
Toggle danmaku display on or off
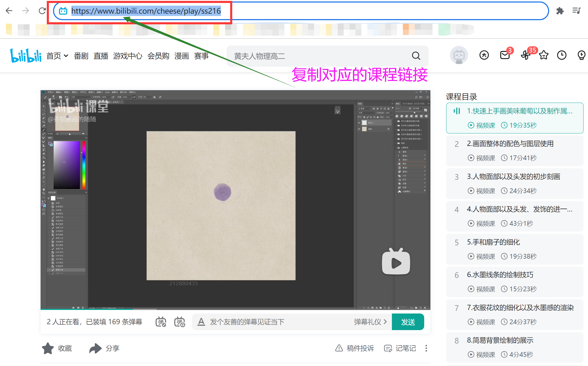click(161, 322)
